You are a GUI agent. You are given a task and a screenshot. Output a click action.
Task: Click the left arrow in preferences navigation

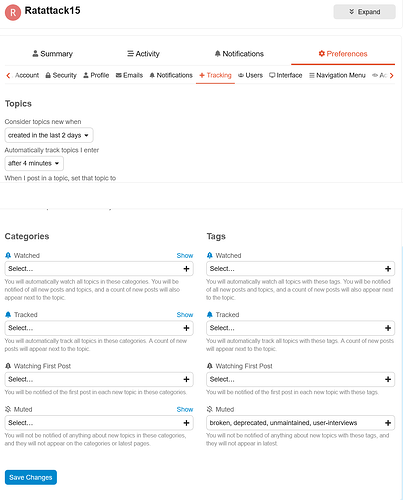pos(8,76)
